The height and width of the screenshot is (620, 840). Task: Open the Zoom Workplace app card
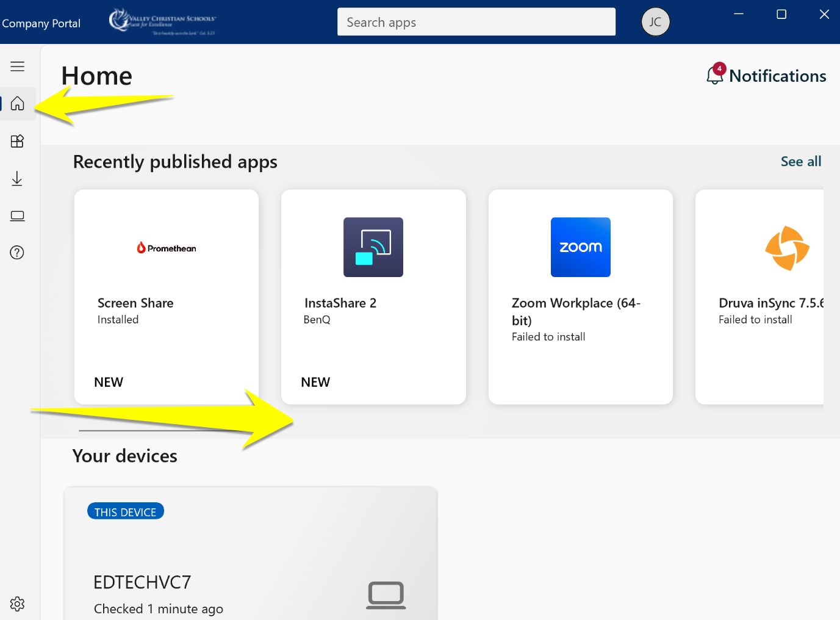[x=580, y=296]
